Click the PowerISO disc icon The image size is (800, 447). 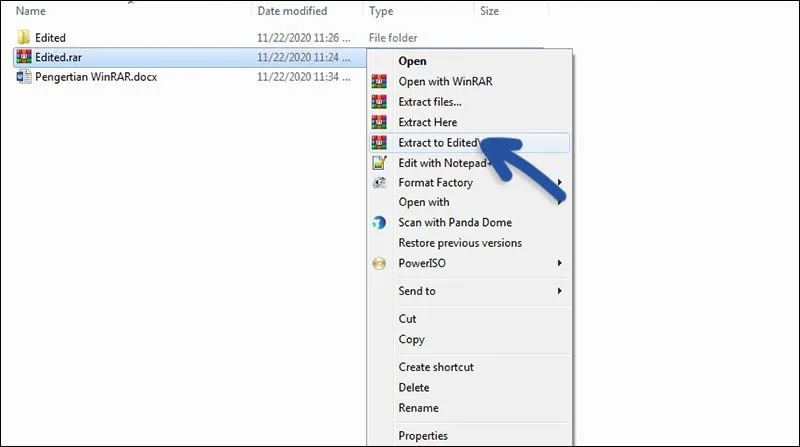click(379, 263)
